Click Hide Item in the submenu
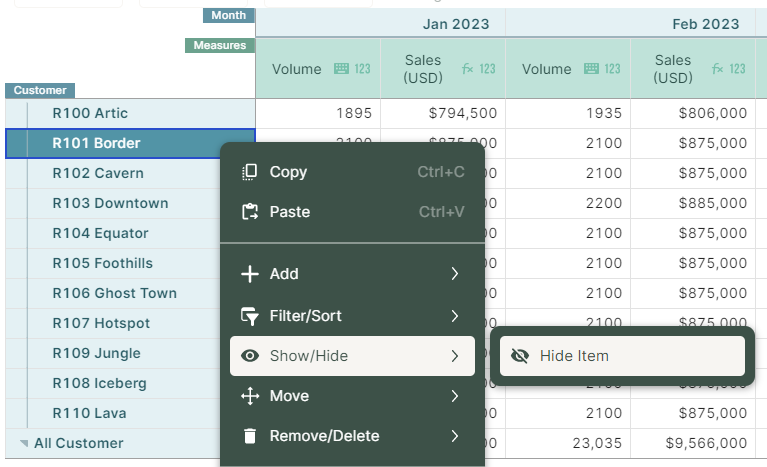 pos(622,356)
